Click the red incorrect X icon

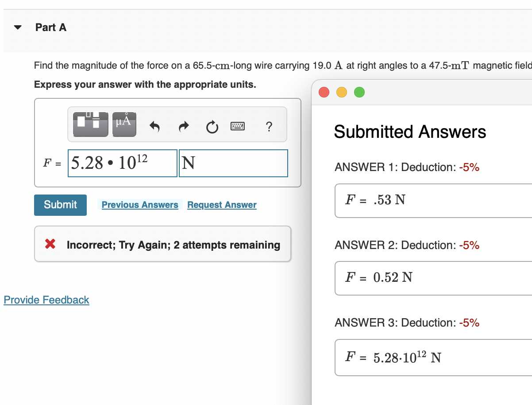[x=50, y=244]
